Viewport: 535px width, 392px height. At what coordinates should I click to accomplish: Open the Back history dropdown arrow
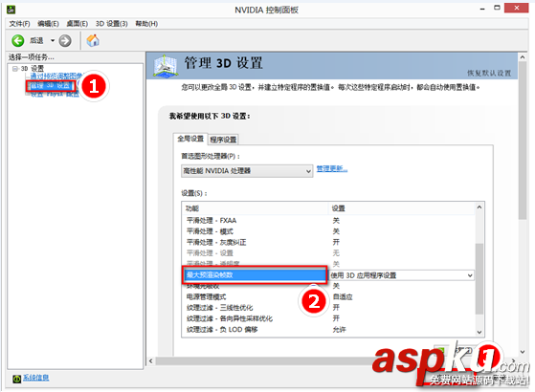(53, 40)
